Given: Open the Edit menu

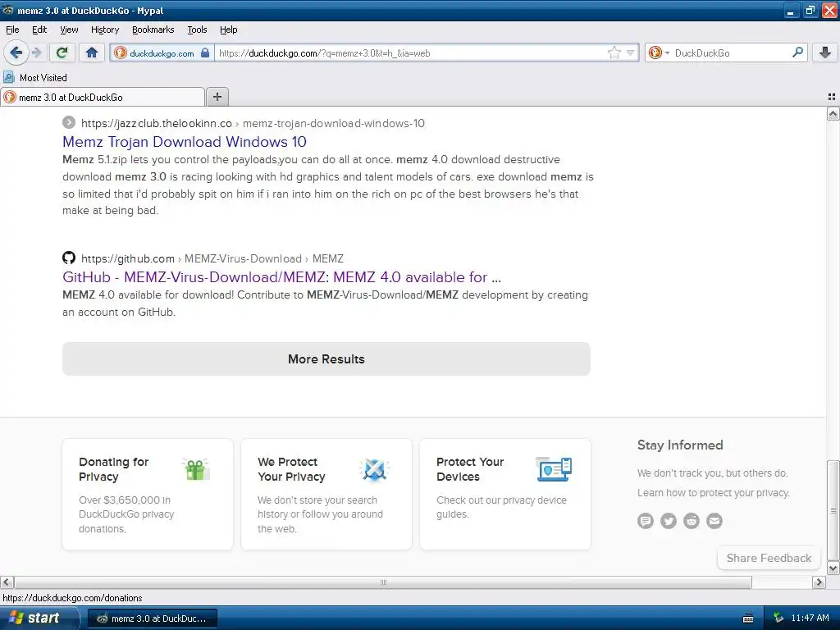Looking at the screenshot, I should [39, 30].
